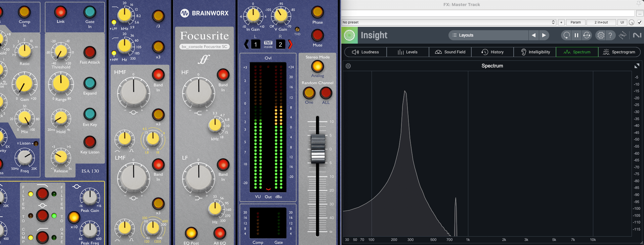Click the Insight reset meters icon

pyautogui.click(x=566, y=35)
